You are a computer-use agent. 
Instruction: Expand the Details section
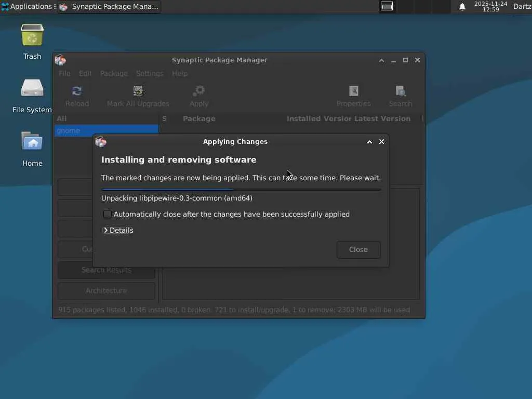[x=118, y=230]
